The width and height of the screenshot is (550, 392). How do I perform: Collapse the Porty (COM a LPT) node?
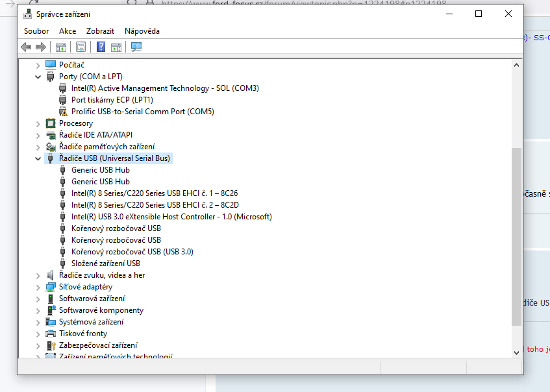point(38,77)
